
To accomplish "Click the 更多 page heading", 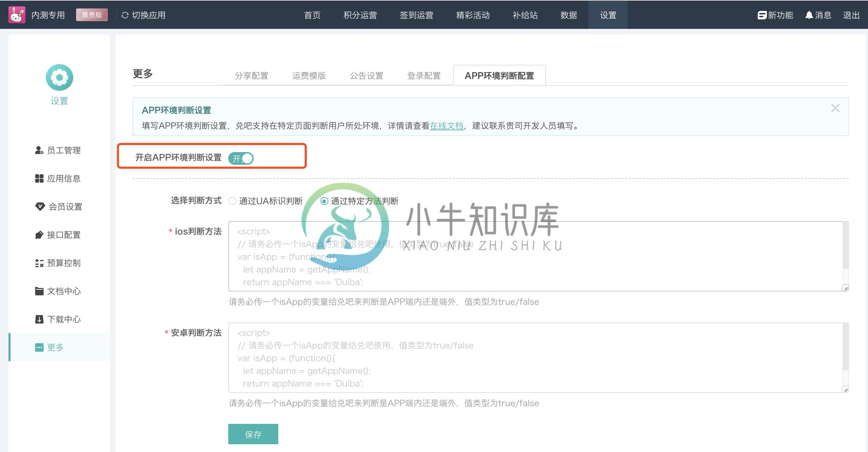I will (x=143, y=74).
